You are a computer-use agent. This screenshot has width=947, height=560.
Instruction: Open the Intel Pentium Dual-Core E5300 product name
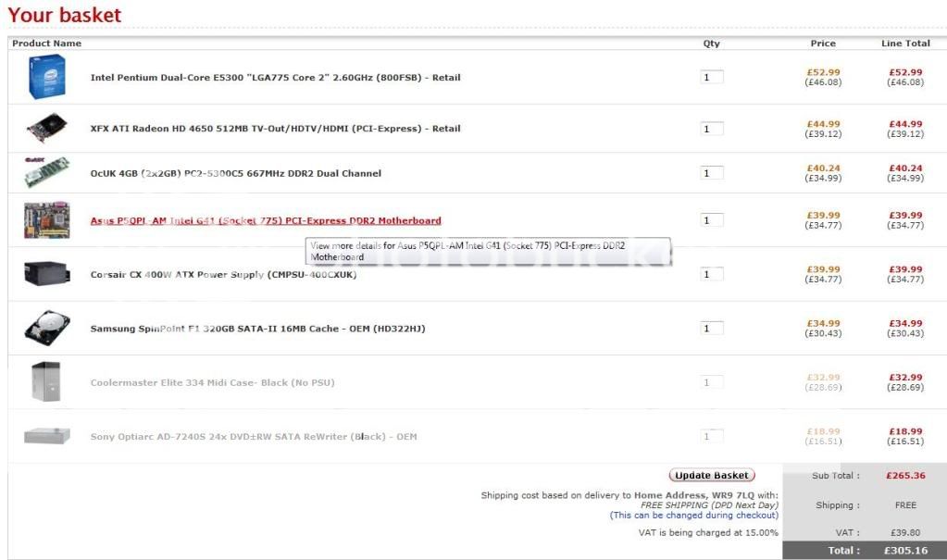(275, 78)
